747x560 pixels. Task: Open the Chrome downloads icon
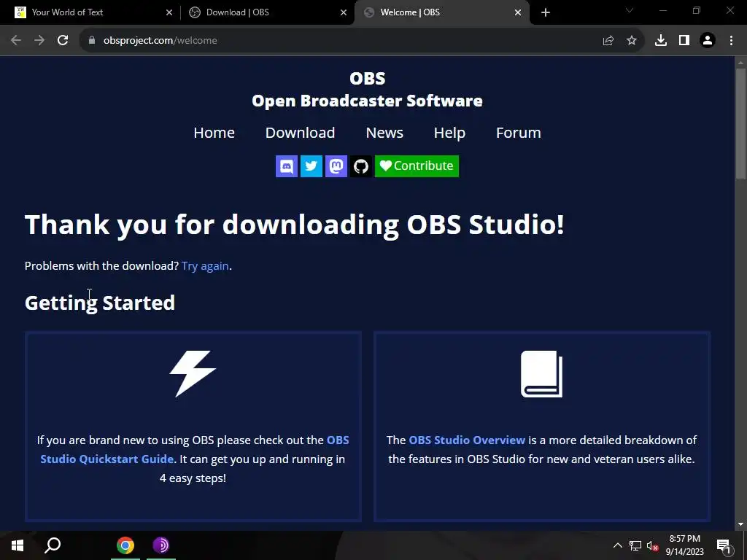coord(661,41)
